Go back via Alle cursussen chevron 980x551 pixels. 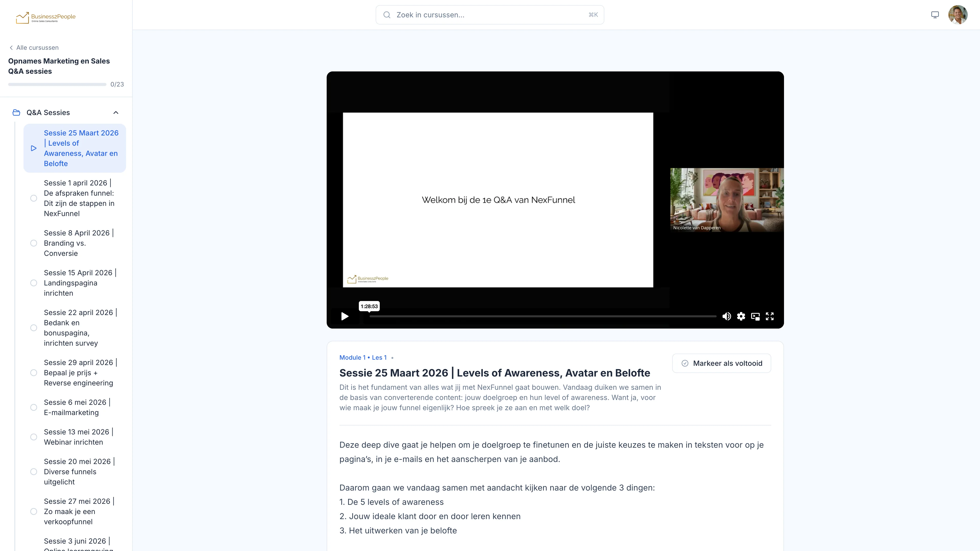(11, 47)
